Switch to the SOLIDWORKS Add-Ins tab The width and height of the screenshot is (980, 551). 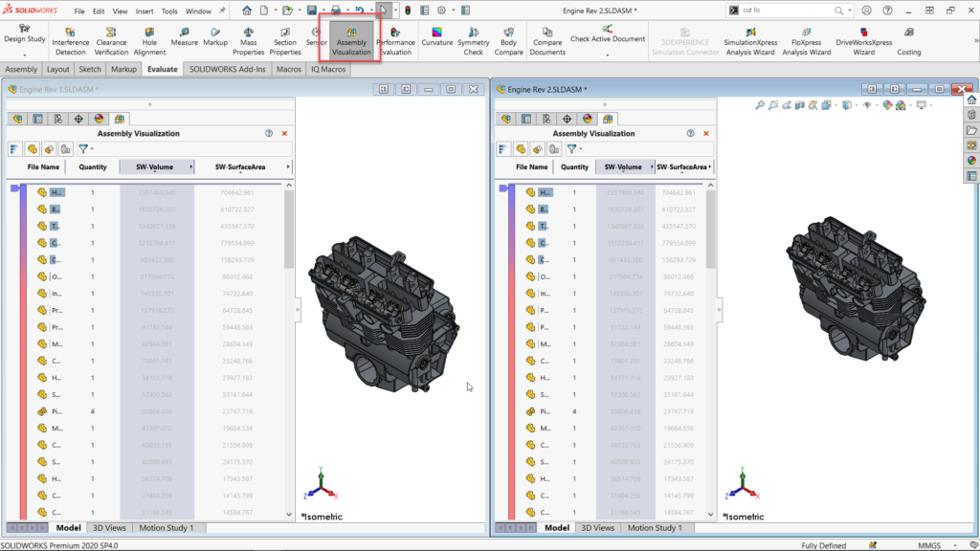click(228, 69)
